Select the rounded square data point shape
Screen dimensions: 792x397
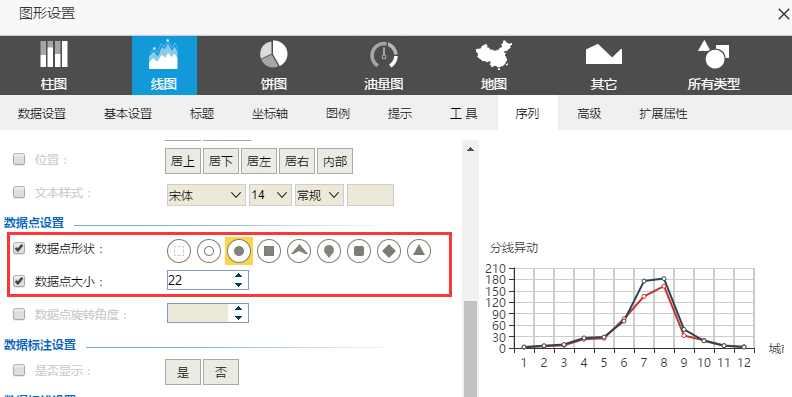pos(359,251)
